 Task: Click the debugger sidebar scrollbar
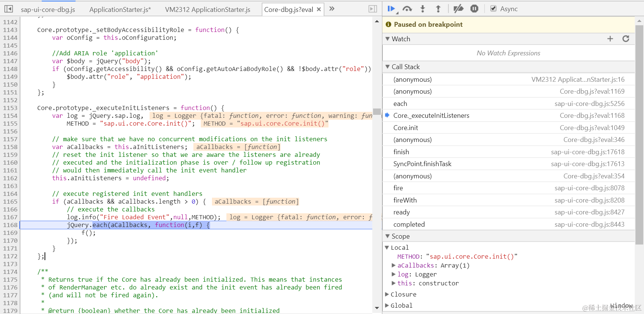coord(639,135)
